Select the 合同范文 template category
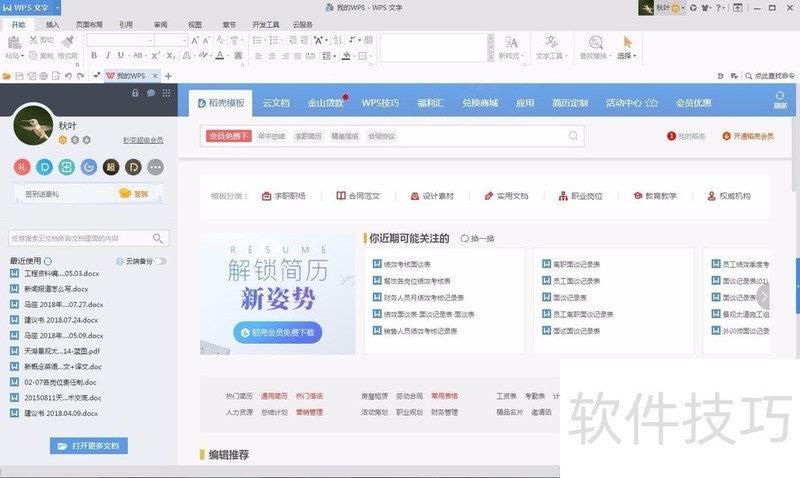800x478 pixels. point(358,196)
